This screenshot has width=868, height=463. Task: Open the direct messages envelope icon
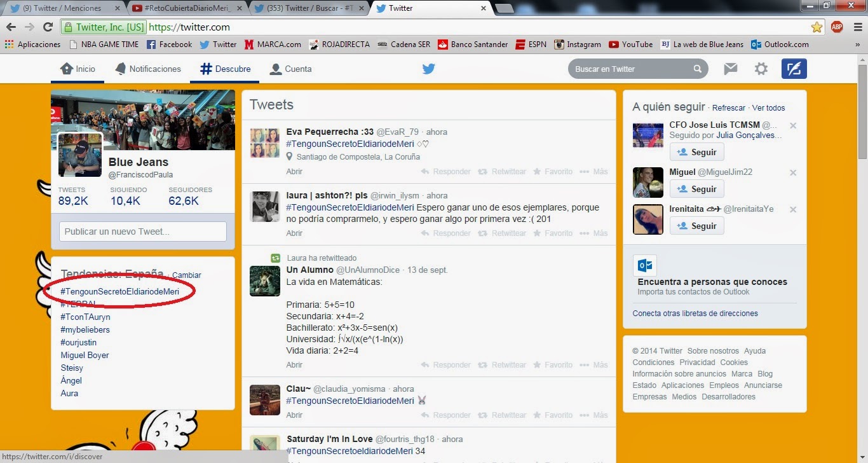731,69
